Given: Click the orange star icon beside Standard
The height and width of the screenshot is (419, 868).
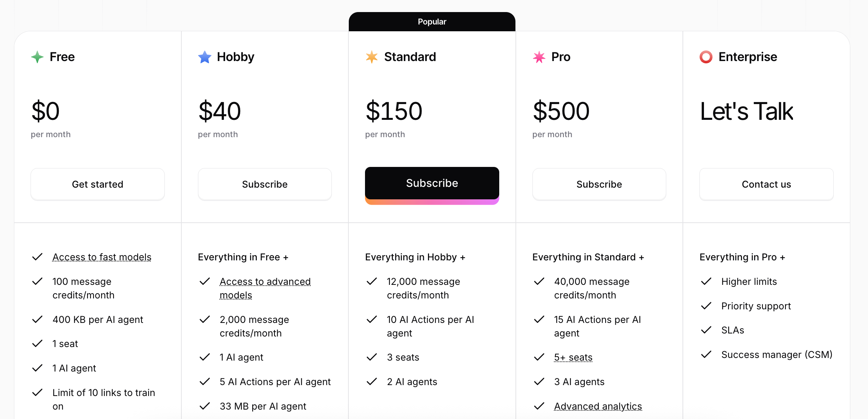Looking at the screenshot, I should point(372,57).
